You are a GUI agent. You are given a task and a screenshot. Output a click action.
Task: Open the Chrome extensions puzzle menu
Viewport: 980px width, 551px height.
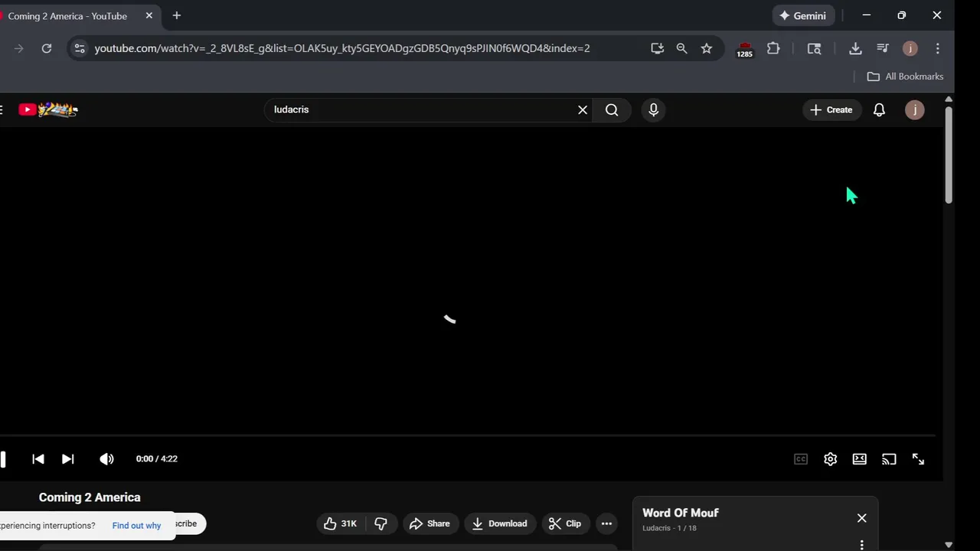(773, 48)
